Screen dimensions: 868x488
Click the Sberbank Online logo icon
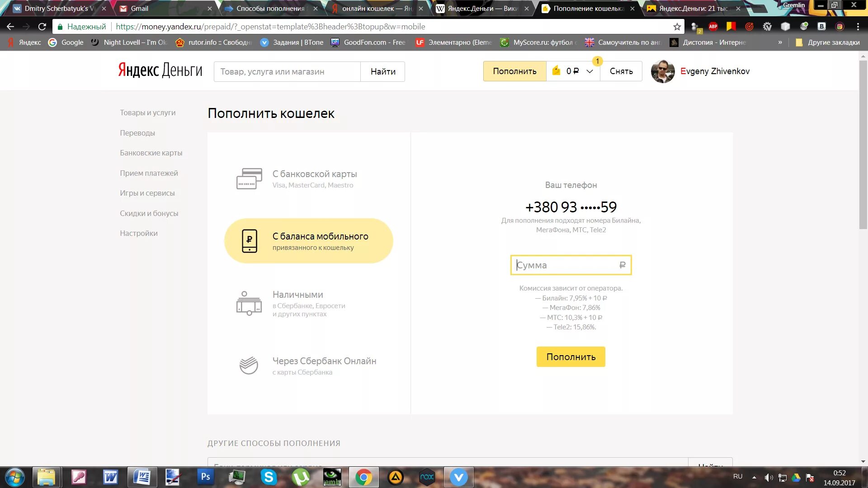pyautogui.click(x=249, y=365)
